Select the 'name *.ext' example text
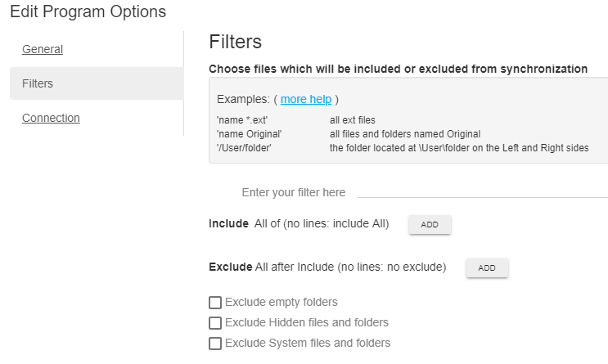The width and height of the screenshot is (608, 364). point(242,120)
